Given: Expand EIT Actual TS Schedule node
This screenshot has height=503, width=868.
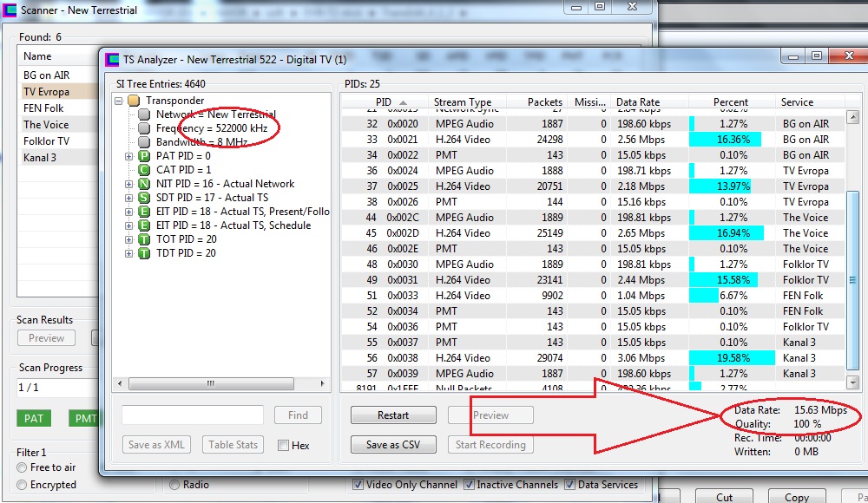Looking at the screenshot, I should click(x=129, y=225).
